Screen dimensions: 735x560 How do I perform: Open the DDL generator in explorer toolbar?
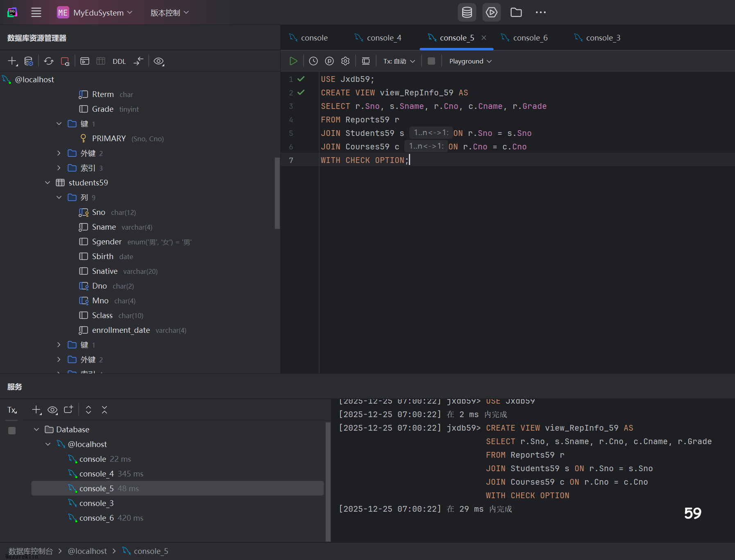point(119,61)
